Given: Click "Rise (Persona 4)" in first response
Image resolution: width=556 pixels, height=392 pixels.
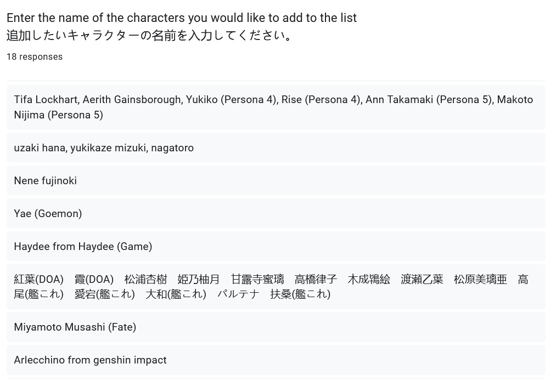Looking at the screenshot, I should (321, 100).
